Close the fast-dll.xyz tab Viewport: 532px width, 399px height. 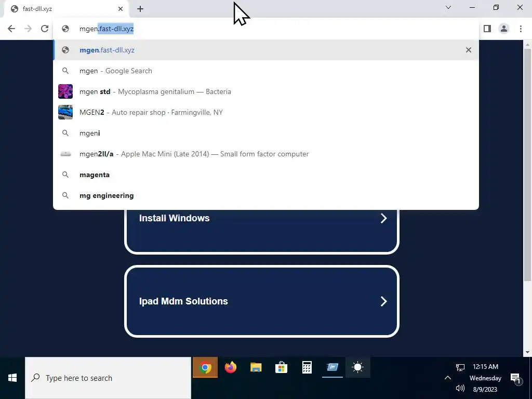coord(121,9)
